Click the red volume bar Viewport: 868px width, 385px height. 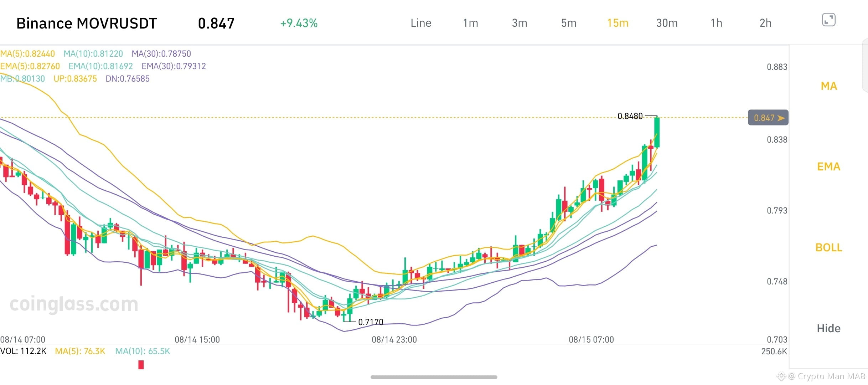pyautogui.click(x=141, y=365)
